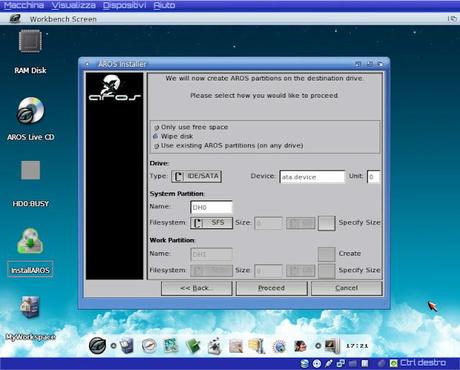460x370 pixels.
Task: Open the pink sketch pad dock icon
Action: (236, 346)
